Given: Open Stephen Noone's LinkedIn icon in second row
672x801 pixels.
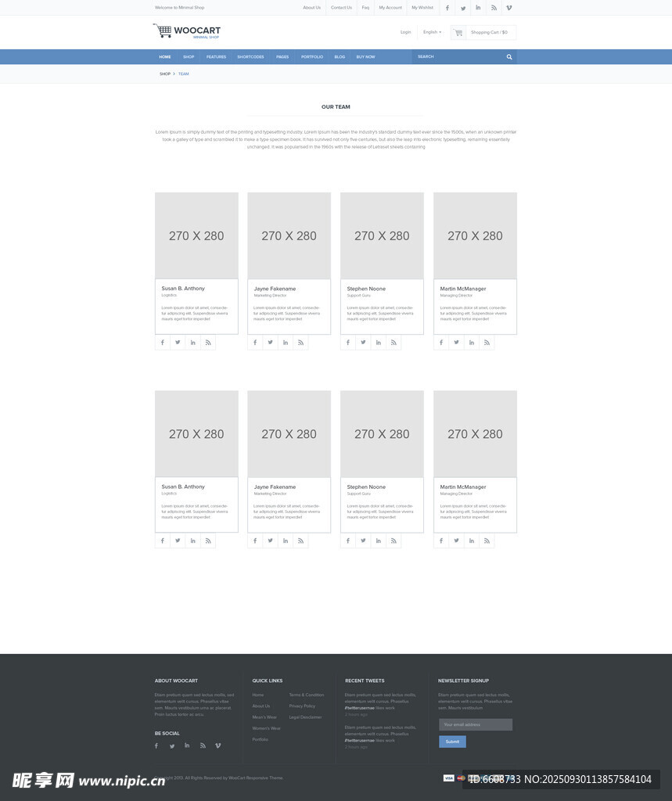Looking at the screenshot, I should point(379,541).
